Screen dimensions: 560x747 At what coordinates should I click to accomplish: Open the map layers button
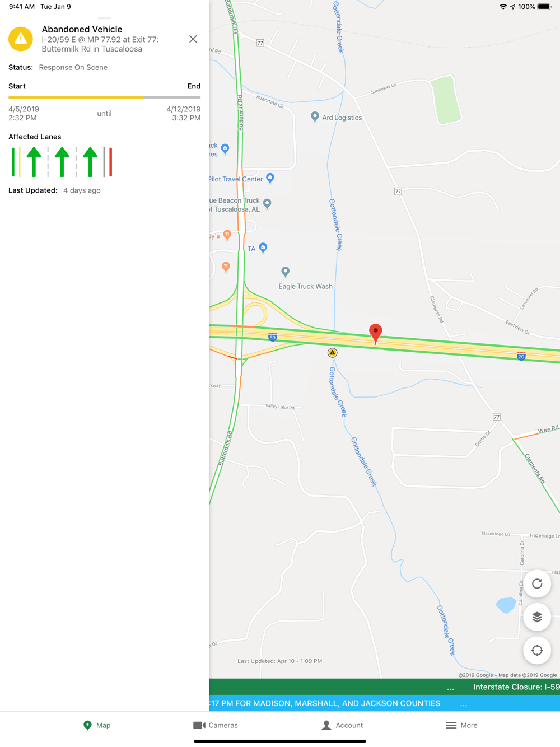(x=537, y=617)
